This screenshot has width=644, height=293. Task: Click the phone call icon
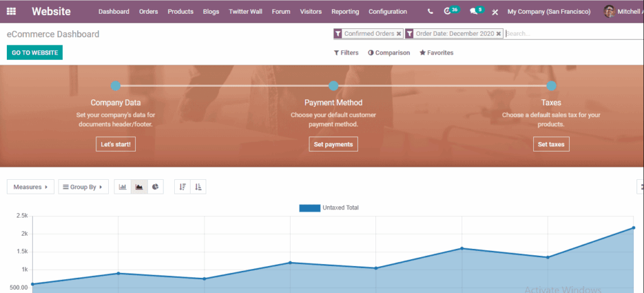point(430,11)
